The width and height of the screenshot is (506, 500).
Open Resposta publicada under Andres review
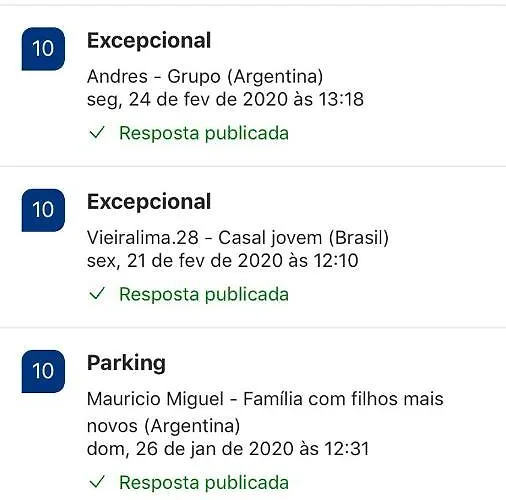[204, 133]
